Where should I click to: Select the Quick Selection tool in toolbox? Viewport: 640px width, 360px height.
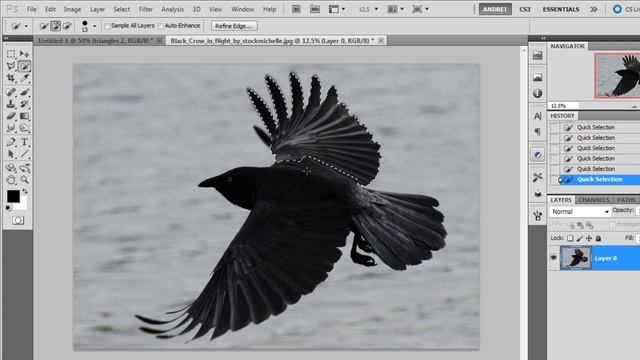pos(24,66)
